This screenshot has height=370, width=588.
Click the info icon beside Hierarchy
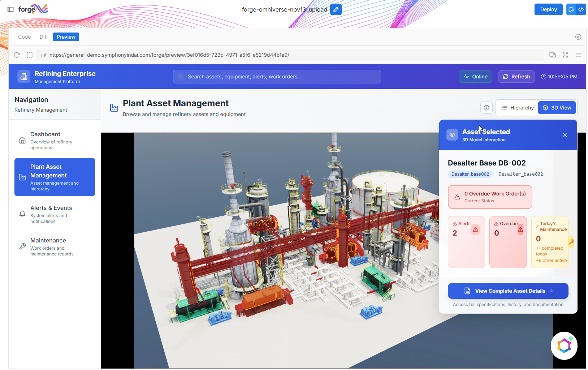point(487,108)
